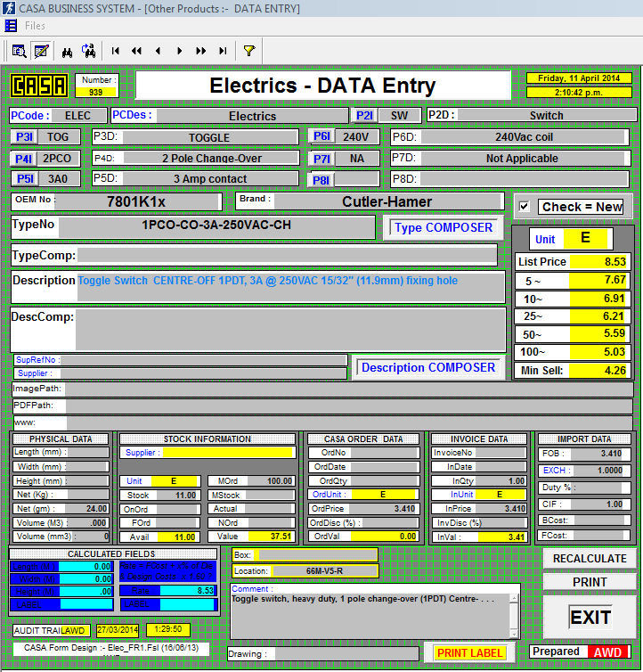
Task: Click the Drawing field
Action: 346,653
